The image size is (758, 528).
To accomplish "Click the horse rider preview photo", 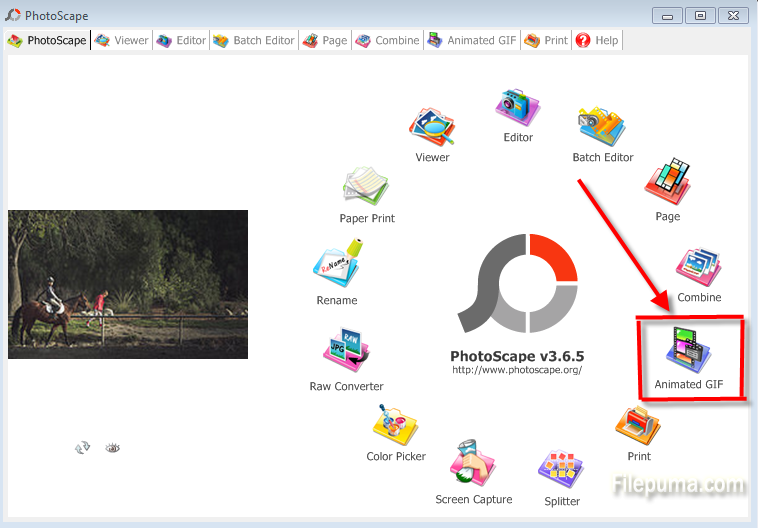I will tap(128, 284).
